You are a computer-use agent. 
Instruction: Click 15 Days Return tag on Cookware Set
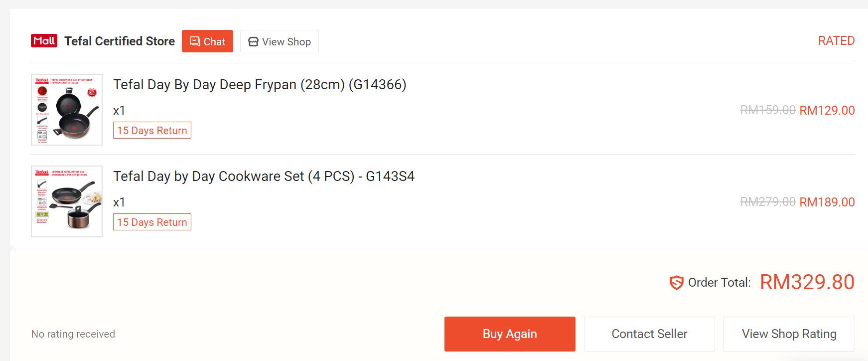[152, 222]
